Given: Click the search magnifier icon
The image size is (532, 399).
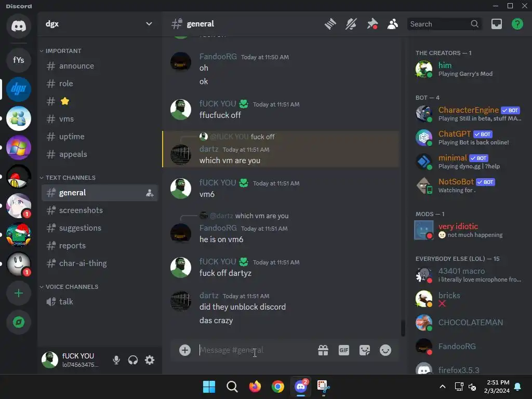Looking at the screenshot, I should click(475, 24).
